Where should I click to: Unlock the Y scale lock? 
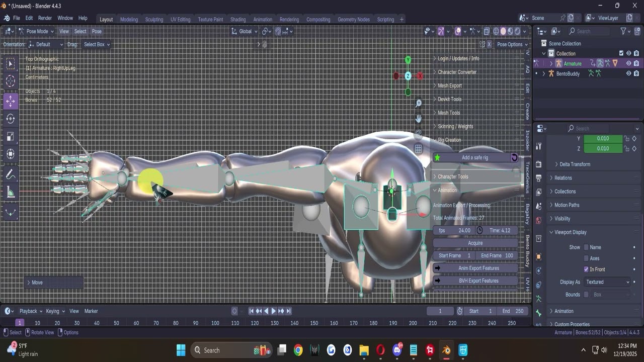click(x=627, y=138)
